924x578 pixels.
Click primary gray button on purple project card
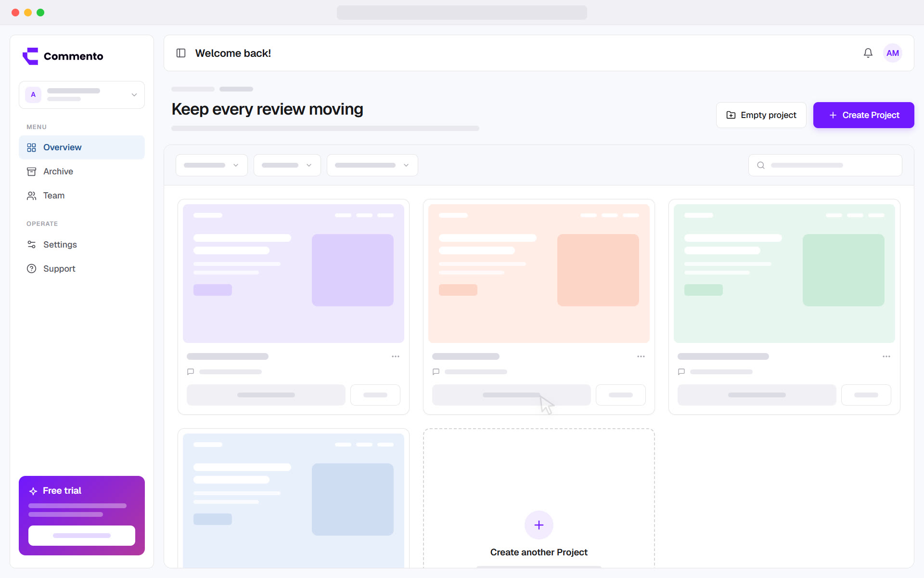click(x=266, y=395)
